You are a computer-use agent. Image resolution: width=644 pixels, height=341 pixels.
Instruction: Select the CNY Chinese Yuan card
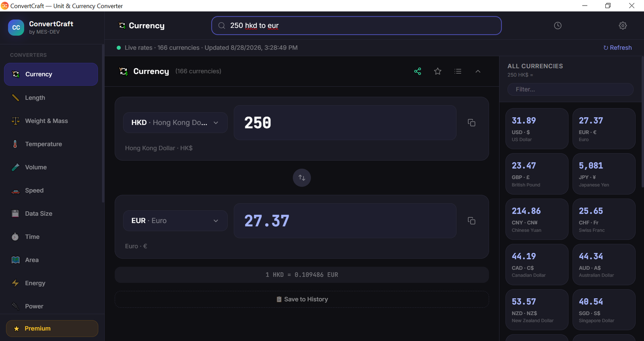tap(537, 219)
